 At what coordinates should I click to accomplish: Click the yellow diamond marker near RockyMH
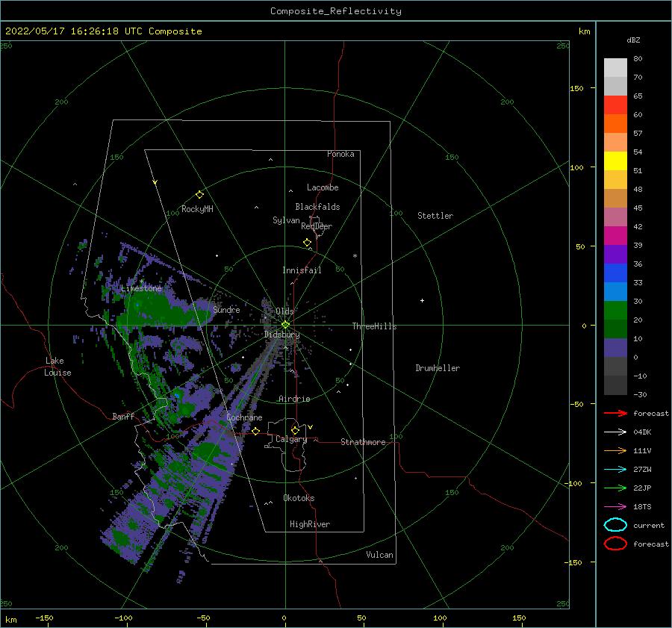click(x=199, y=195)
